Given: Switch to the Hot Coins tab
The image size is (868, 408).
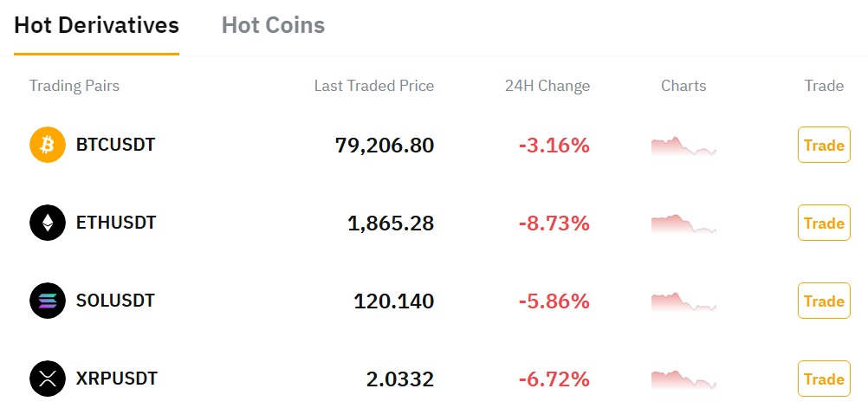Looking at the screenshot, I should pyautogui.click(x=273, y=25).
